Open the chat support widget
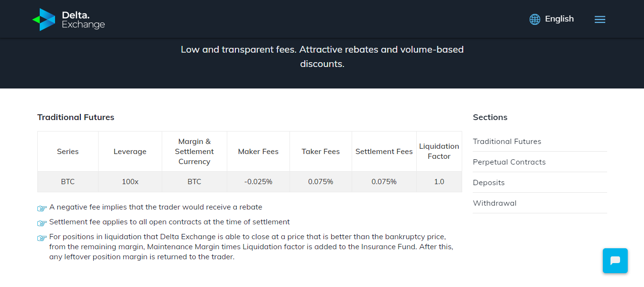Image resolution: width=644 pixels, height=287 pixels. click(615, 261)
